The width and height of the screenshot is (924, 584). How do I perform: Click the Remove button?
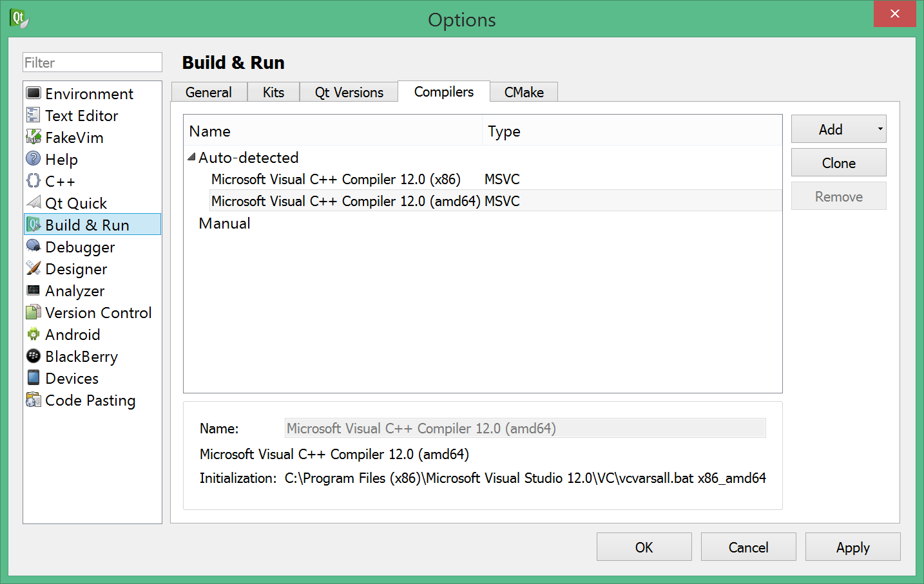pyautogui.click(x=838, y=196)
